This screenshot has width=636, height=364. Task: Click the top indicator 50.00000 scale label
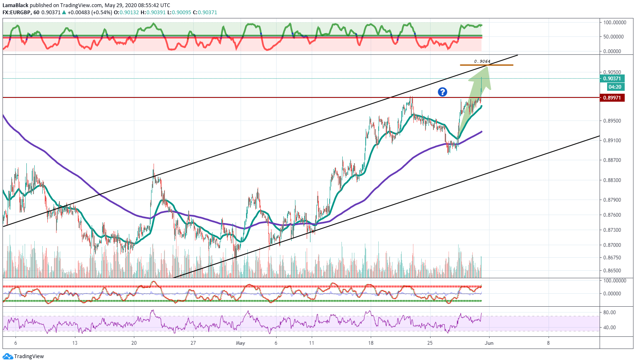(613, 37)
